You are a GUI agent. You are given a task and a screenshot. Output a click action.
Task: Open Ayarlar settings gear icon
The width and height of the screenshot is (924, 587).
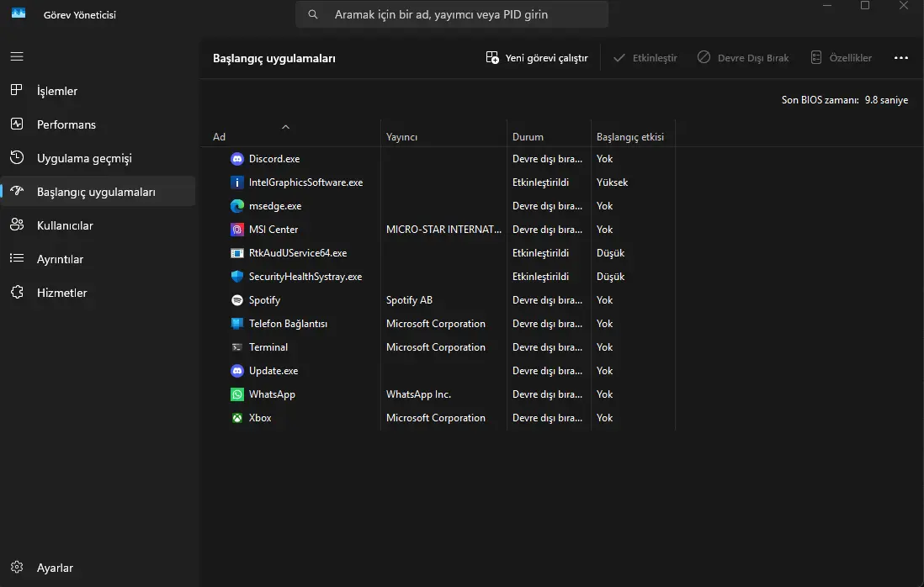17,567
